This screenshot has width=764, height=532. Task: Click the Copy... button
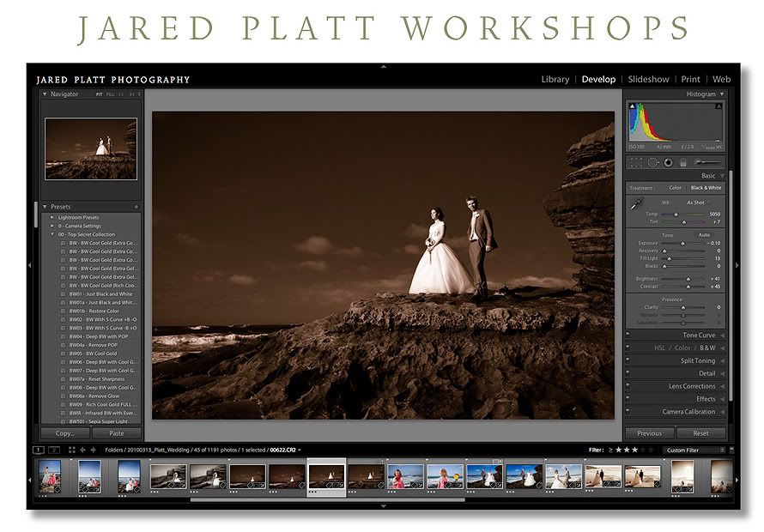[x=65, y=433]
